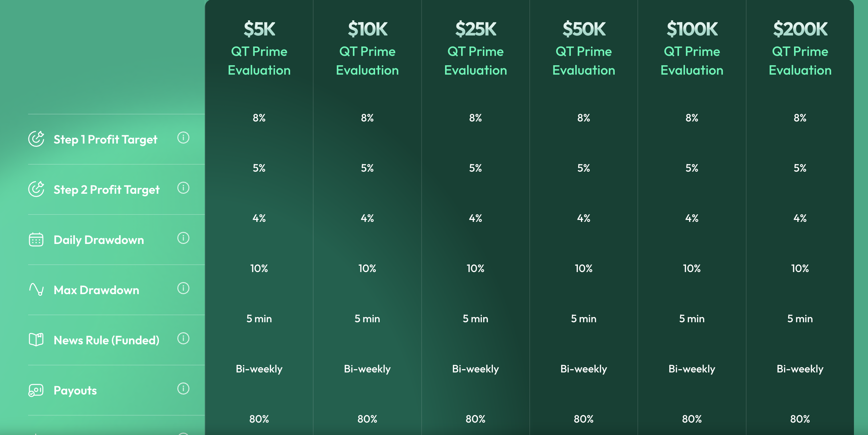Select the 5 min news rule value for $5K
Screen dimensions: 868x435
pos(259,319)
